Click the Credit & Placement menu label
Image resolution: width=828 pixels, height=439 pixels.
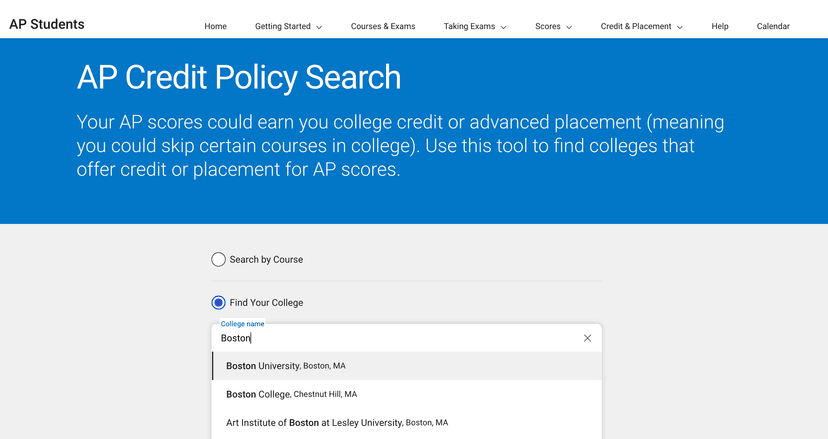coord(636,26)
